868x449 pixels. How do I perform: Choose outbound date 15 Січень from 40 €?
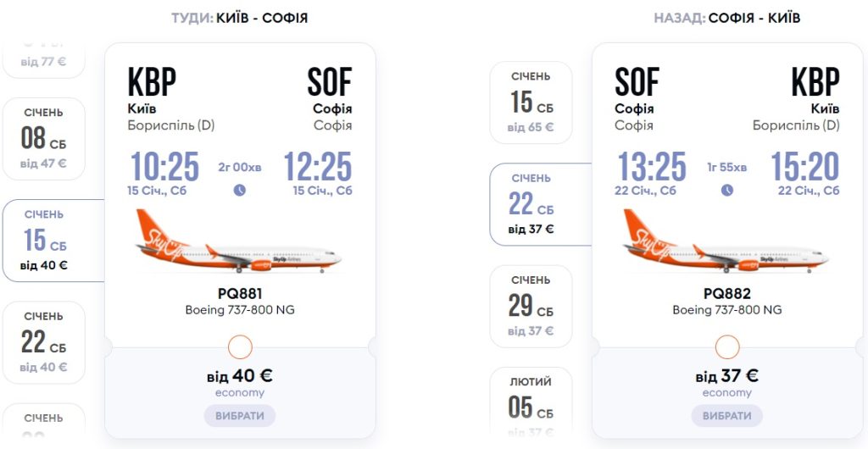(x=44, y=241)
